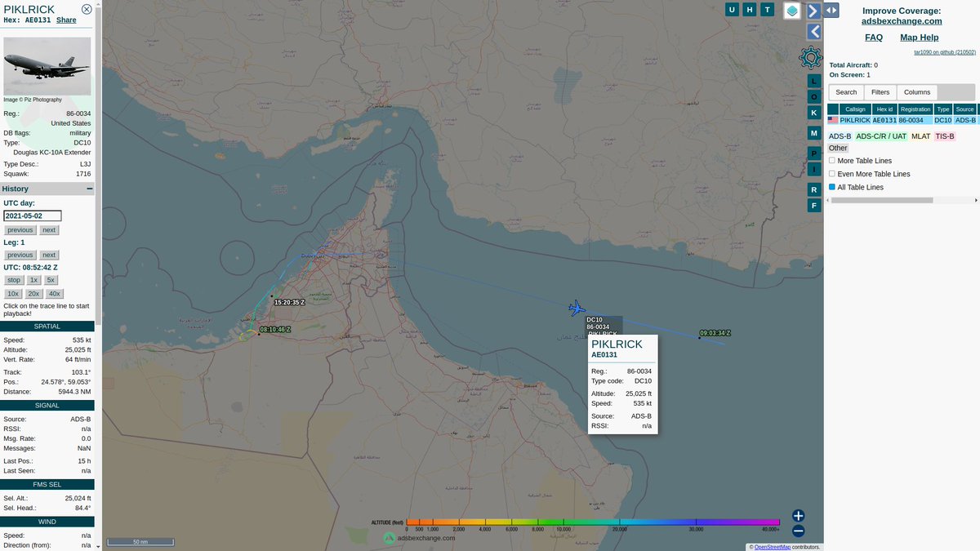
Task: Switch to the Filters tab
Action: 880,92
